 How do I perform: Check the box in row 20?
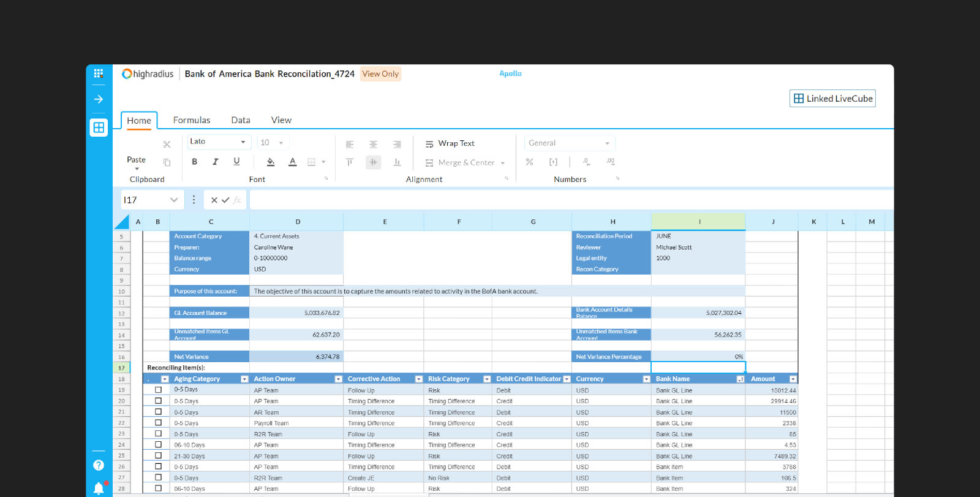pos(158,401)
